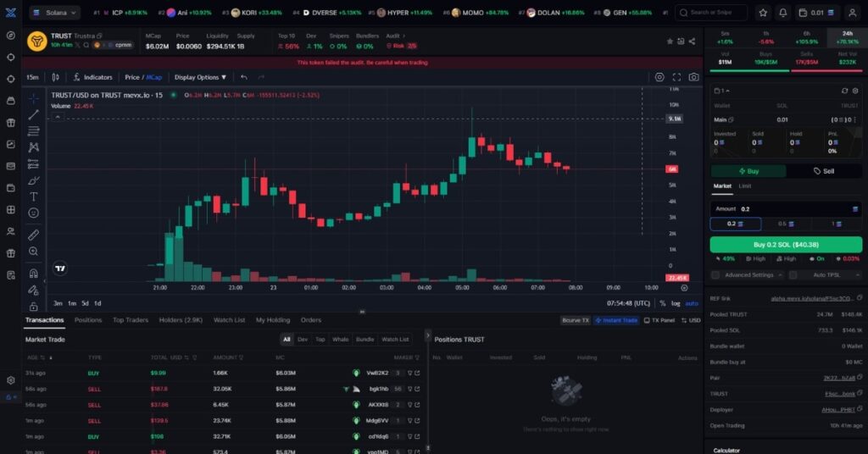868x454 pixels.
Task: Open the Top Traders tab
Action: click(x=130, y=320)
